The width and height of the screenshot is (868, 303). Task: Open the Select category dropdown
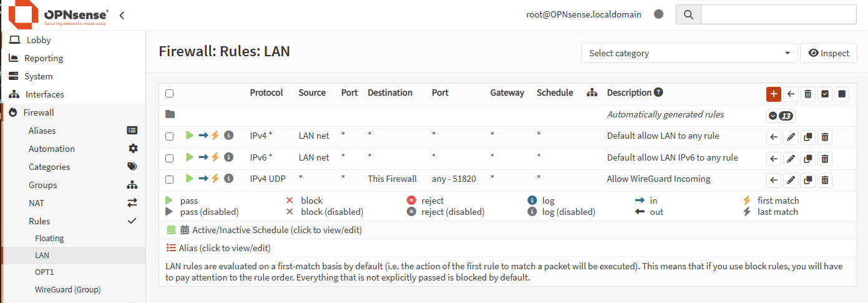690,53
